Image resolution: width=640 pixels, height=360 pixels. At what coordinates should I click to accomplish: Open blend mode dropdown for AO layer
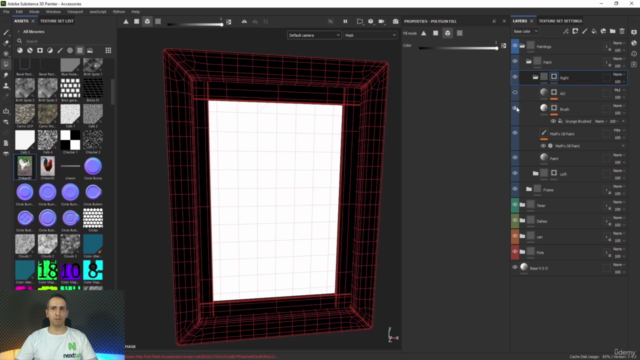pos(619,90)
